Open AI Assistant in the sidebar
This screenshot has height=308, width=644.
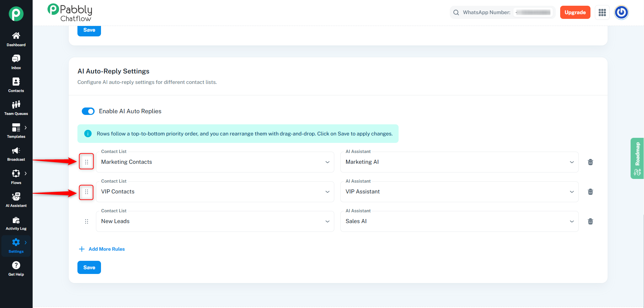16,200
